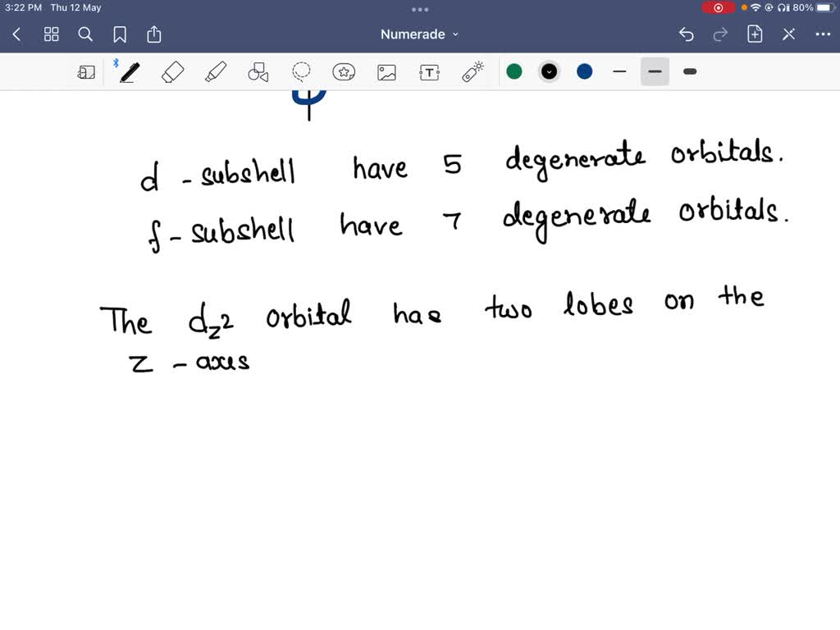Activate the Lasso selection tool
Screen dimensions: 840x630
click(301, 71)
